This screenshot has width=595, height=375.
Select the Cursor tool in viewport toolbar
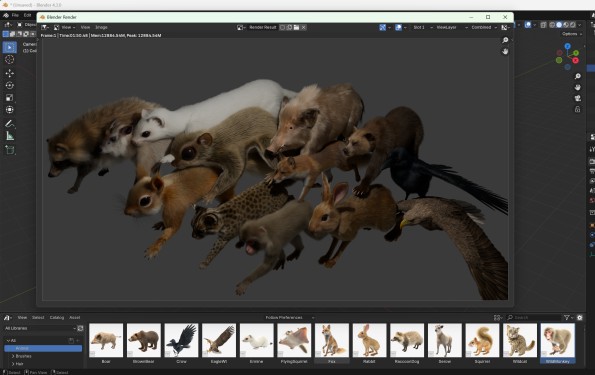9,60
